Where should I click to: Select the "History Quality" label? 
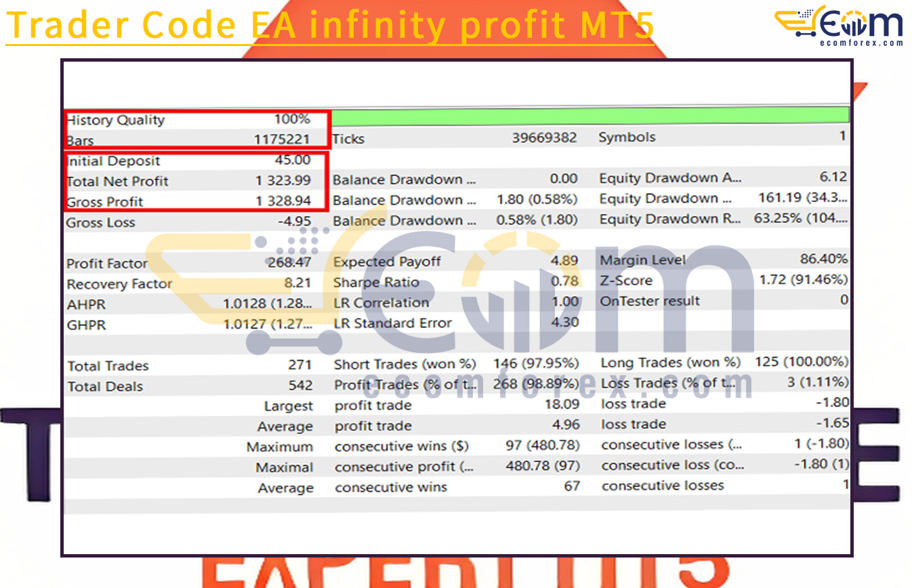coord(115,121)
